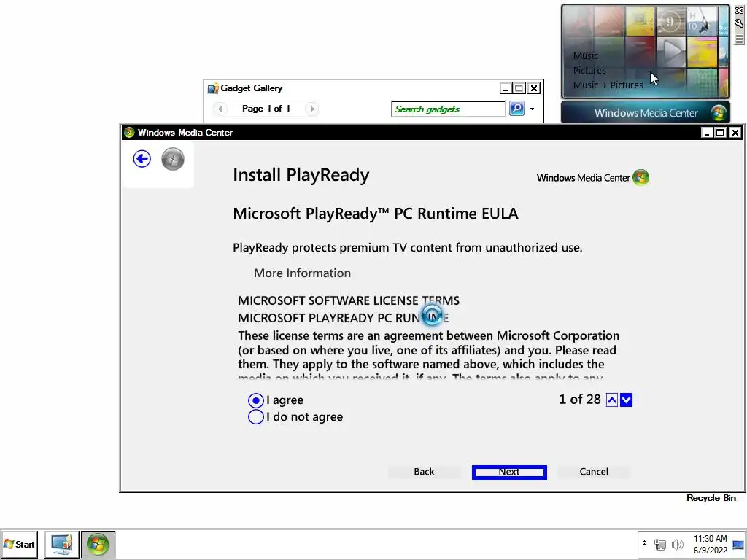The width and height of the screenshot is (747, 560).
Task: Click in the Search gadgets field
Action: click(448, 109)
